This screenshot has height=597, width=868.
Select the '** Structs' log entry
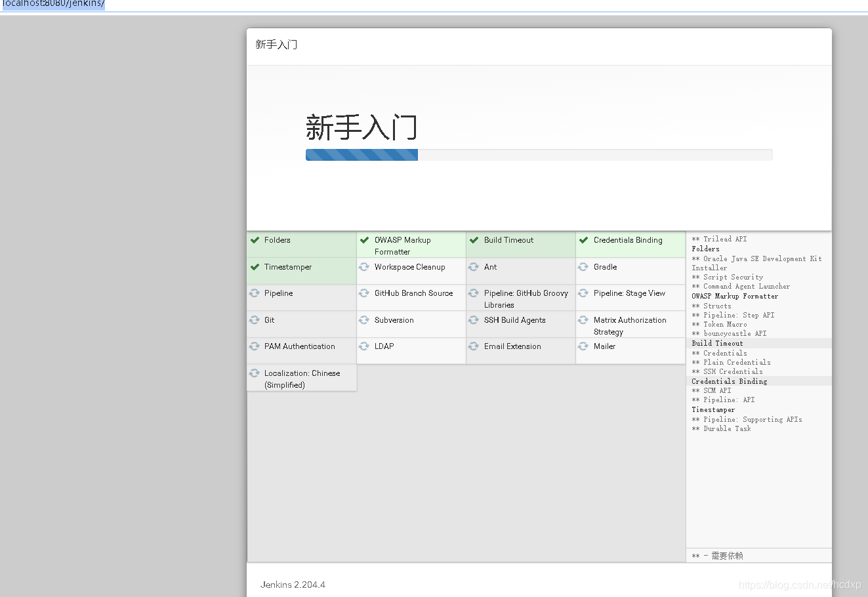coord(711,306)
